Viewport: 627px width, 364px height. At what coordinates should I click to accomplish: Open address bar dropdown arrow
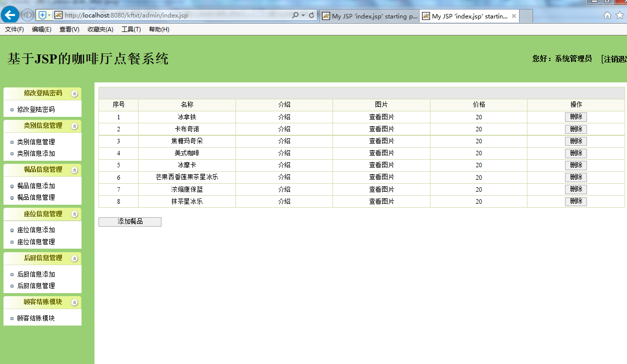[x=303, y=15]
